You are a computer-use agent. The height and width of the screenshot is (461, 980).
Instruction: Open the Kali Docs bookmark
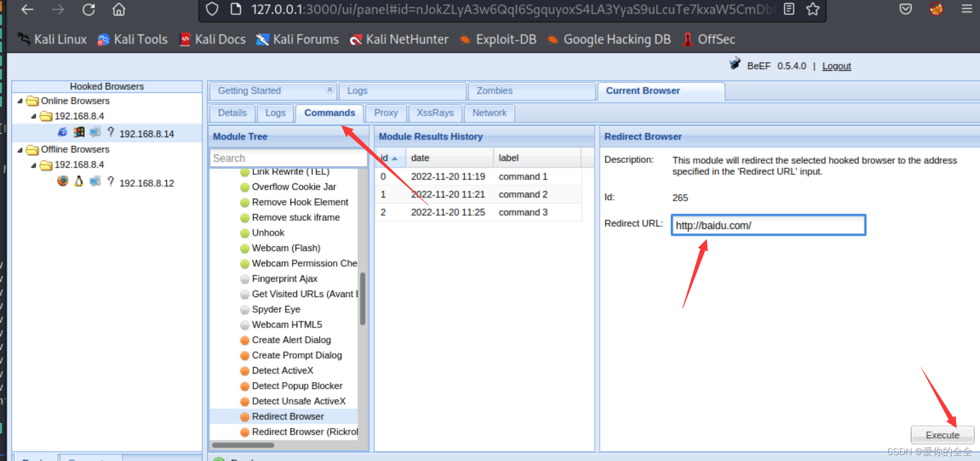click(x=213, y=39)
